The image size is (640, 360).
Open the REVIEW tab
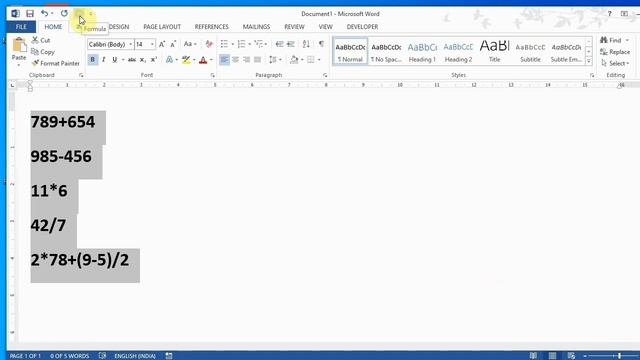(x=294, y=27)
